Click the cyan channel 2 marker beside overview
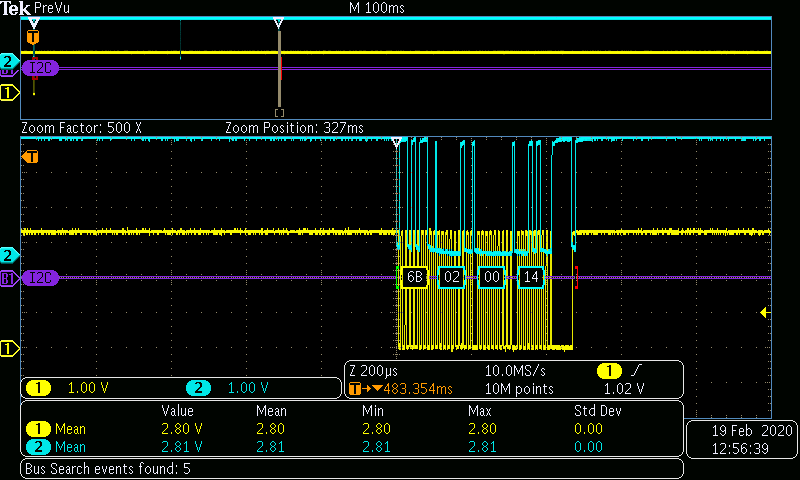The height and width of the screenshot is (480, 800). pos(8,61)
